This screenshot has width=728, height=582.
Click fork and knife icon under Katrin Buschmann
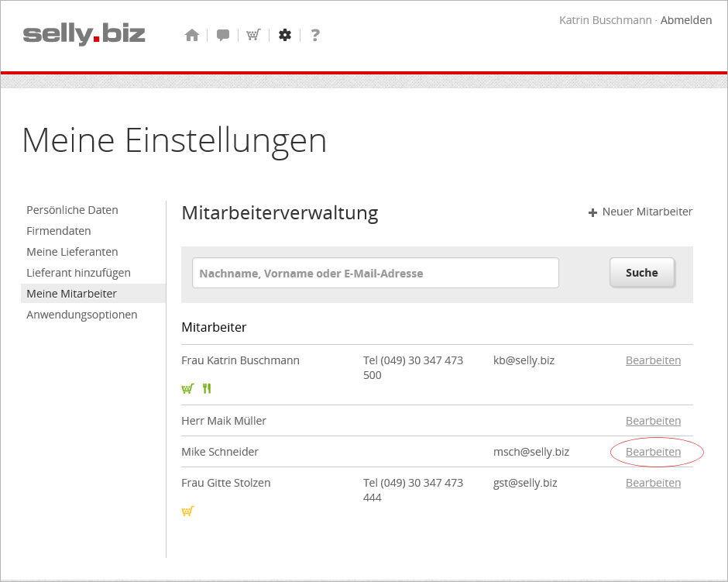coord(207,388)
